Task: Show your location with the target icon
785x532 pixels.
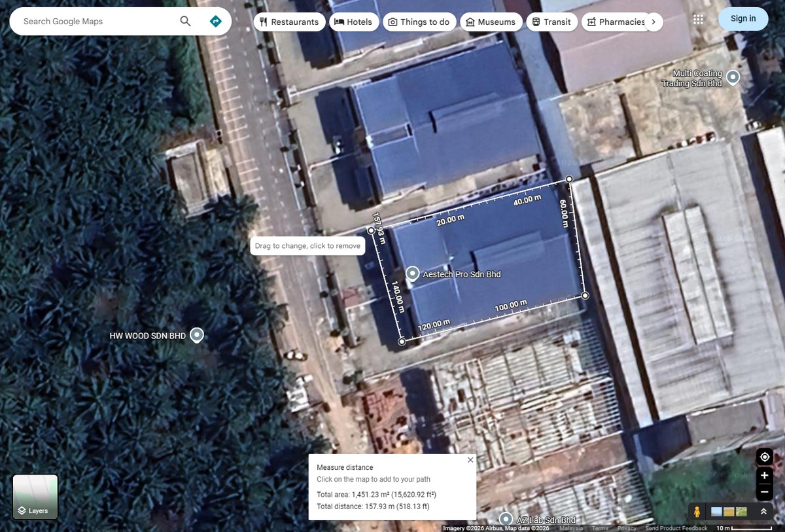Action: [765, 457]
